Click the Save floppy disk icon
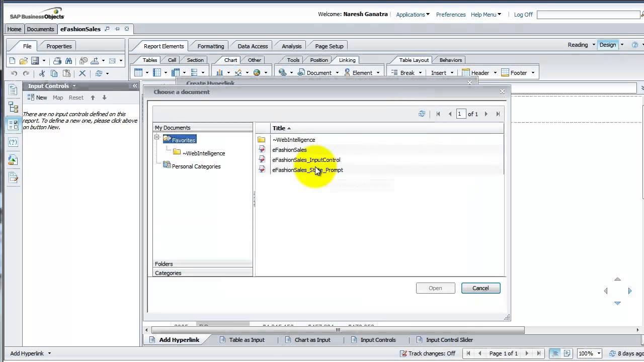The width and height of the screenshot is (644, 362). (x=35, y=61)
